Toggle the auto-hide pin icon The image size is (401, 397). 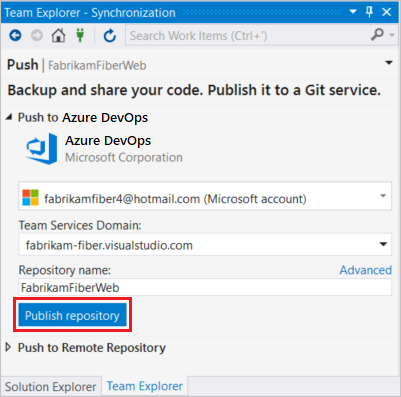(369, 12)
